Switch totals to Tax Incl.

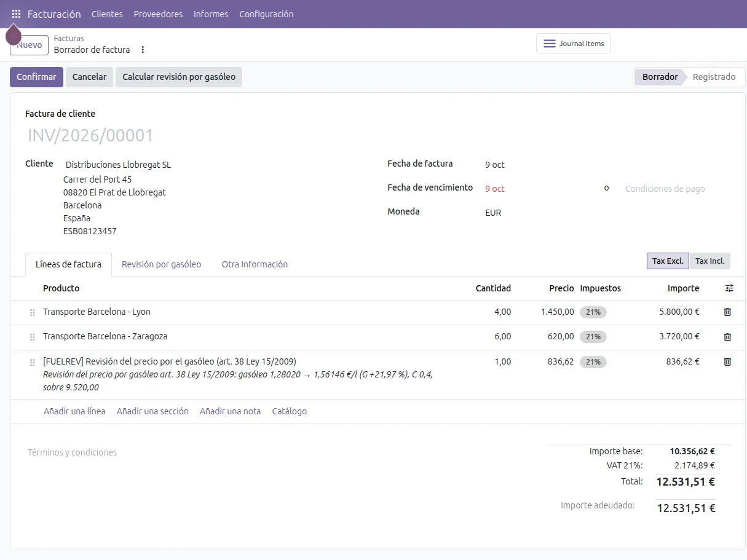point(709,261)
